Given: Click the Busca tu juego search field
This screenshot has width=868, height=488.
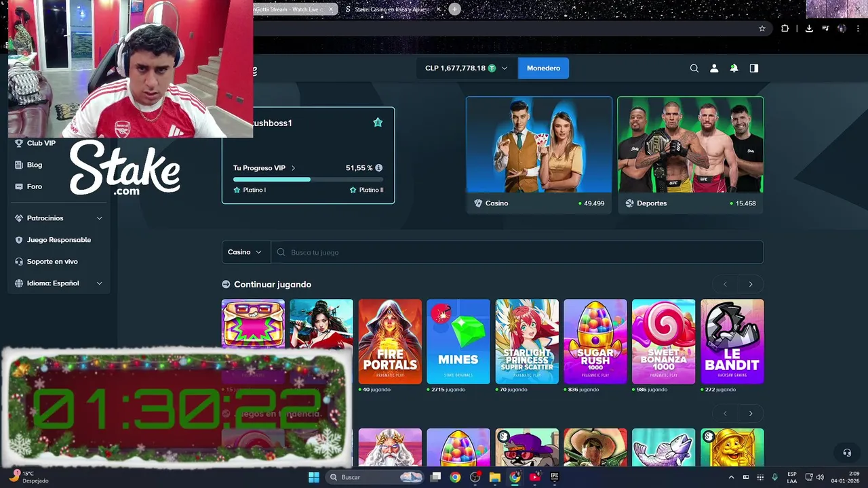Looking at the screenshot, I should pos(517,252).
